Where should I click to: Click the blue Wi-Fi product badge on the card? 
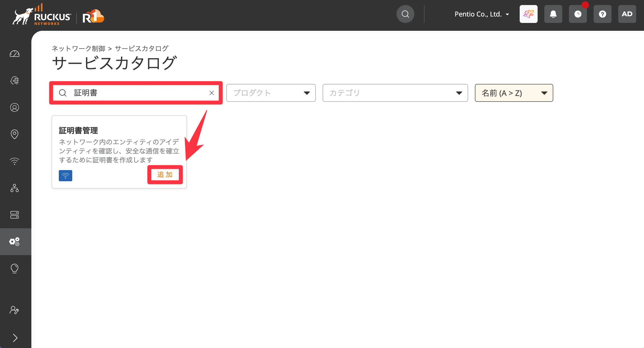click(66, 176)
